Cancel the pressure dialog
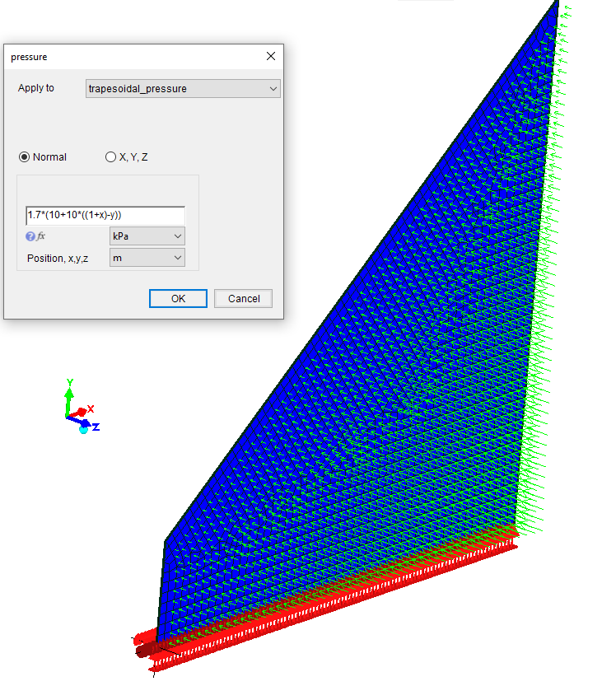Viewport: 602px width, 700px height. (x=244, y=299)
